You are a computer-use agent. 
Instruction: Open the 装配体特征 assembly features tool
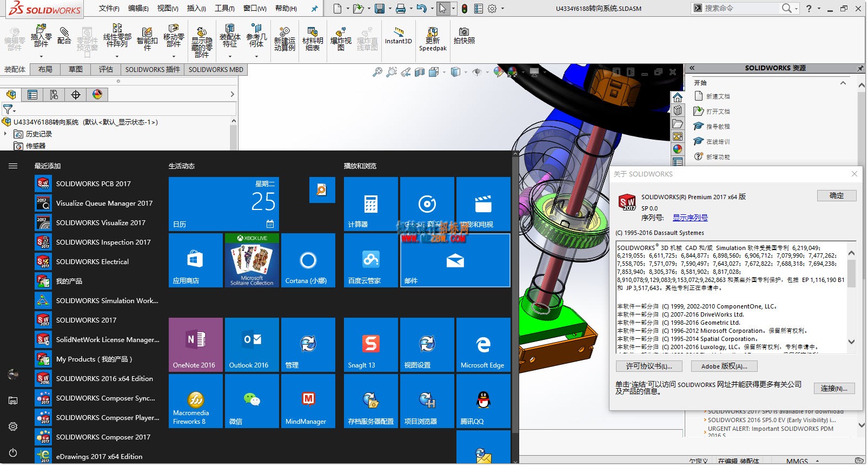[230, 36]
